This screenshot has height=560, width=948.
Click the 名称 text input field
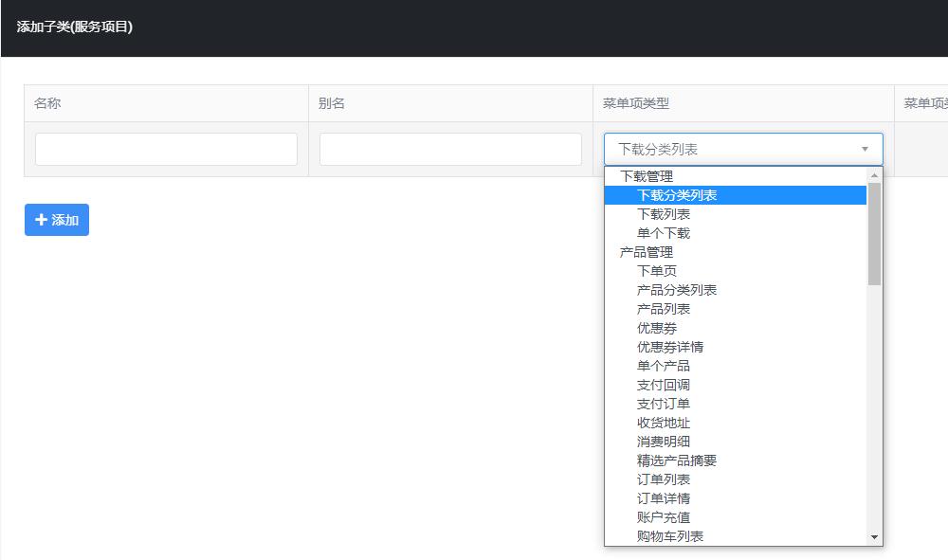tap(166, 149)
